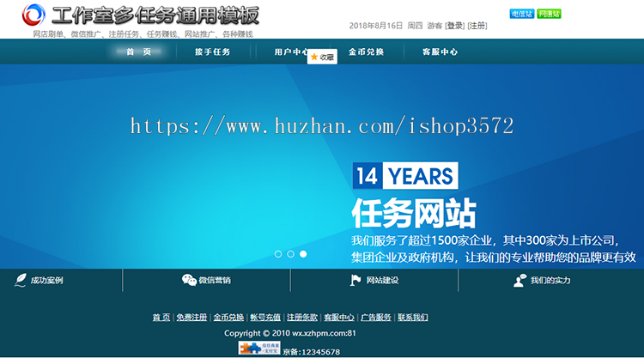Screen dimensions: 644x358
Task: Click the 电信站 badge
Action: click(x=521, y=14)
